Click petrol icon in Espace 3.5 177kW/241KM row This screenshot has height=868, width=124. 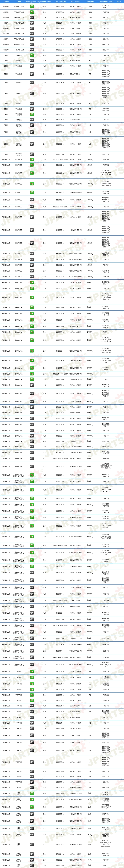point(32,192)
